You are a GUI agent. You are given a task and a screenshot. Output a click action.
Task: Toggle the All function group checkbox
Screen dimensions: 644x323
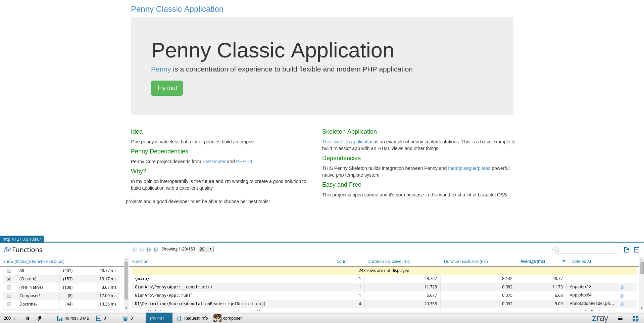[9, 271]
